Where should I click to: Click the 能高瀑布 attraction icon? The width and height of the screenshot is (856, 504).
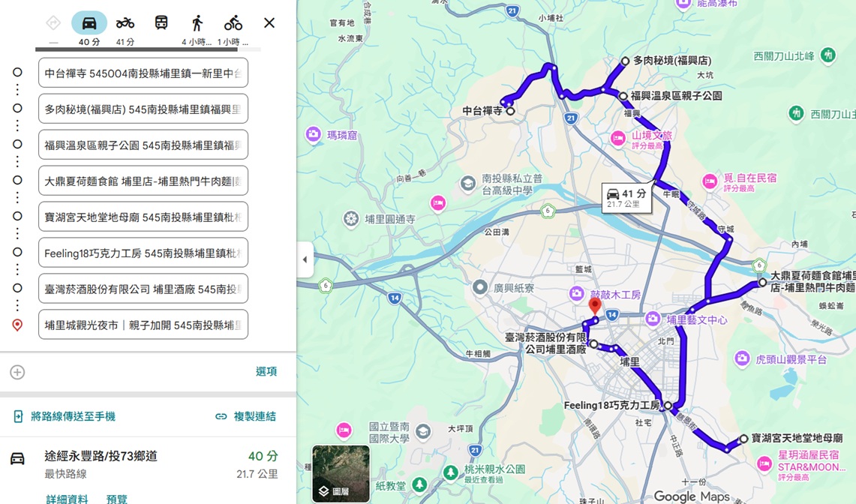click(x=683, y=4)
